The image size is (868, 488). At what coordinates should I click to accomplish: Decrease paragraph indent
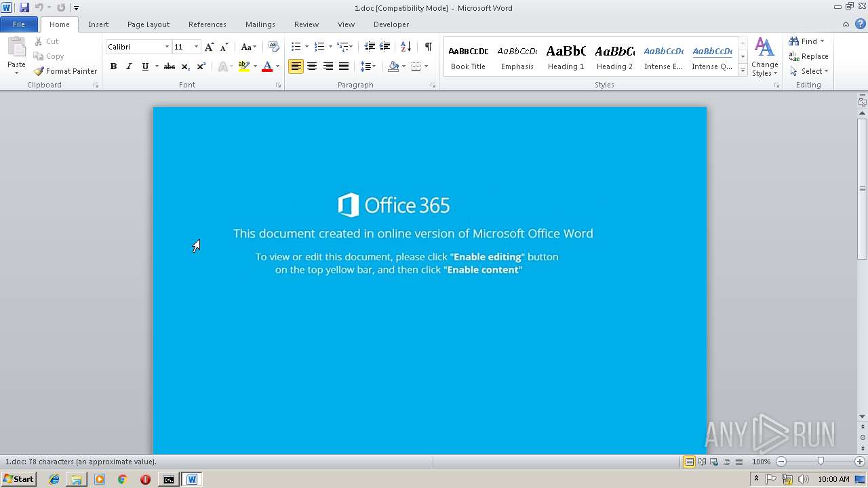[x=370, y=47]
